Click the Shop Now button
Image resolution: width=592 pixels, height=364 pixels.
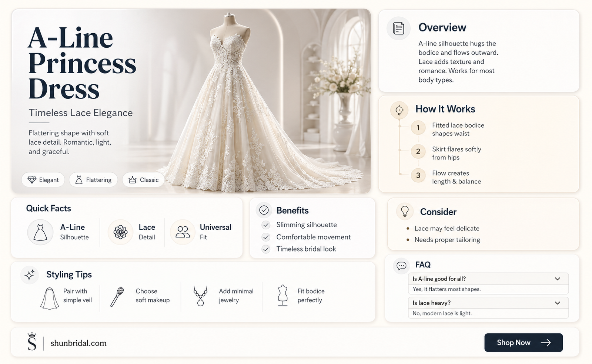pos(524,343)
